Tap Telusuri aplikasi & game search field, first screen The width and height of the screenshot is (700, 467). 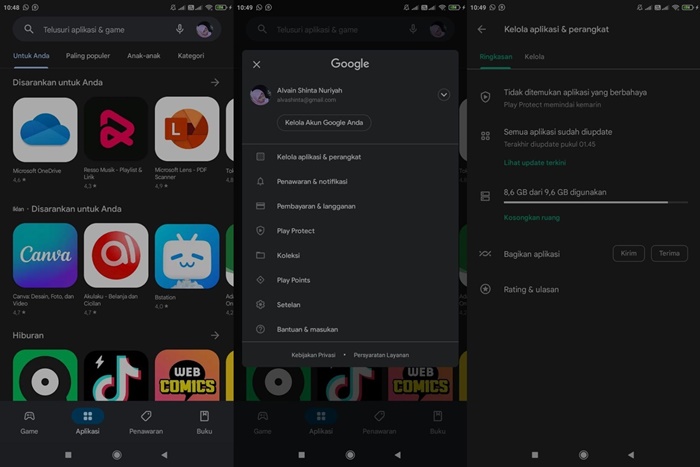pyautogui.click(x=117, y=29)
